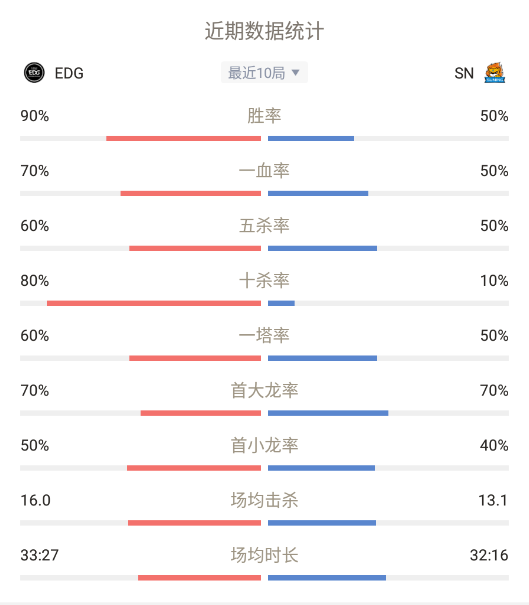Open the 最近10局 dropdown
The height and width of the screenshot is (605, 529).
(264, 73)
